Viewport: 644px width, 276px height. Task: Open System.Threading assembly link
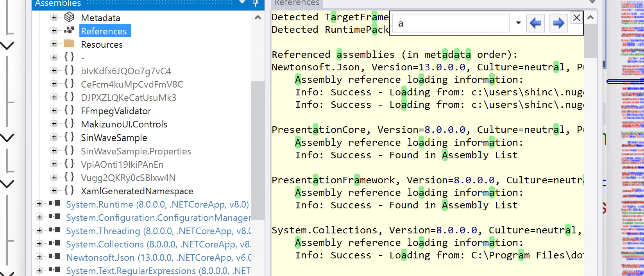coord(159,231)
